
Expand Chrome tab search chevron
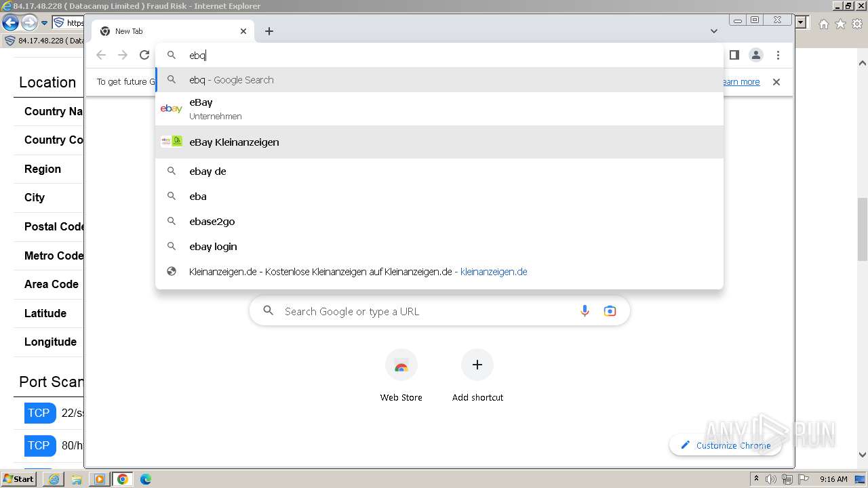pos(713,31)
